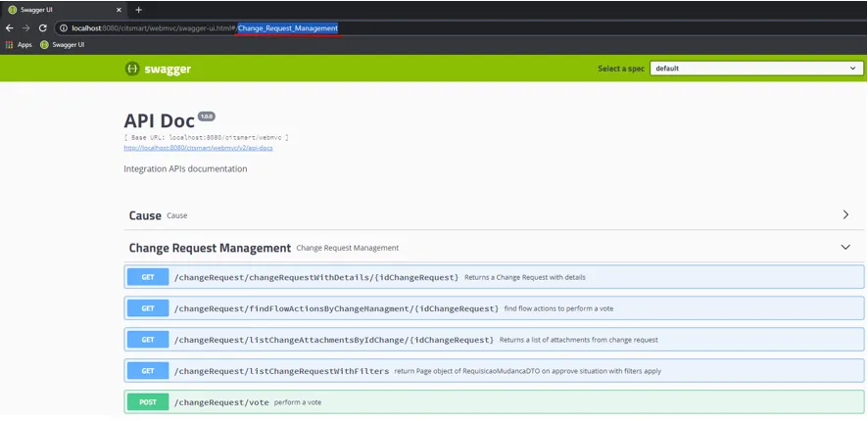The width and height of the screenshot is (868, 421).
Task: Open the Swagger UI bookmark
Action: pyautogui.click(x=62, y=45)
